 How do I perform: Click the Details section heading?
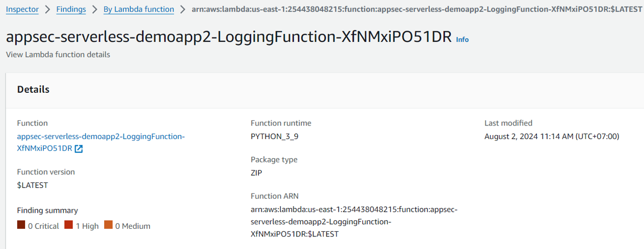[33, 89]
